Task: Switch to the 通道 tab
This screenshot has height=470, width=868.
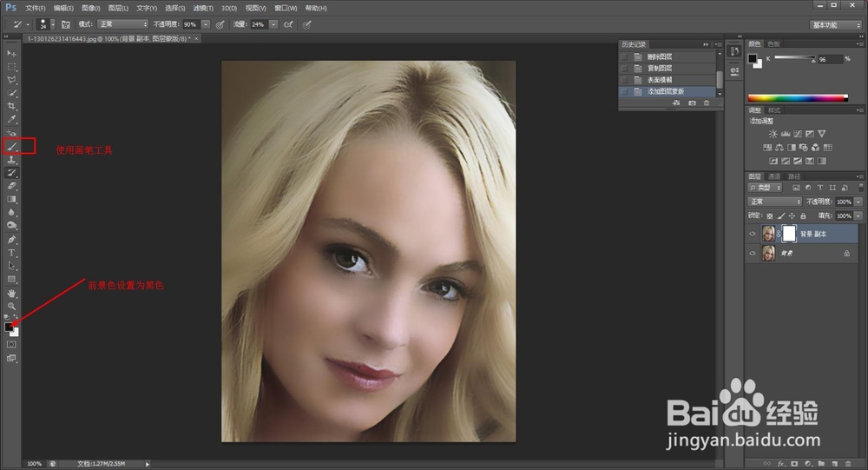Action: click(774, 176)
